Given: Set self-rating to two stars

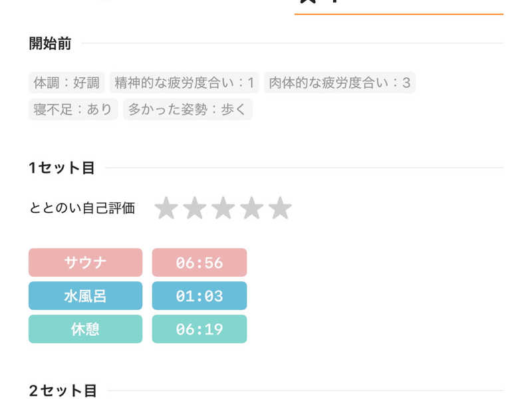Looking at the screenshot, I should [x=194, y=208].
